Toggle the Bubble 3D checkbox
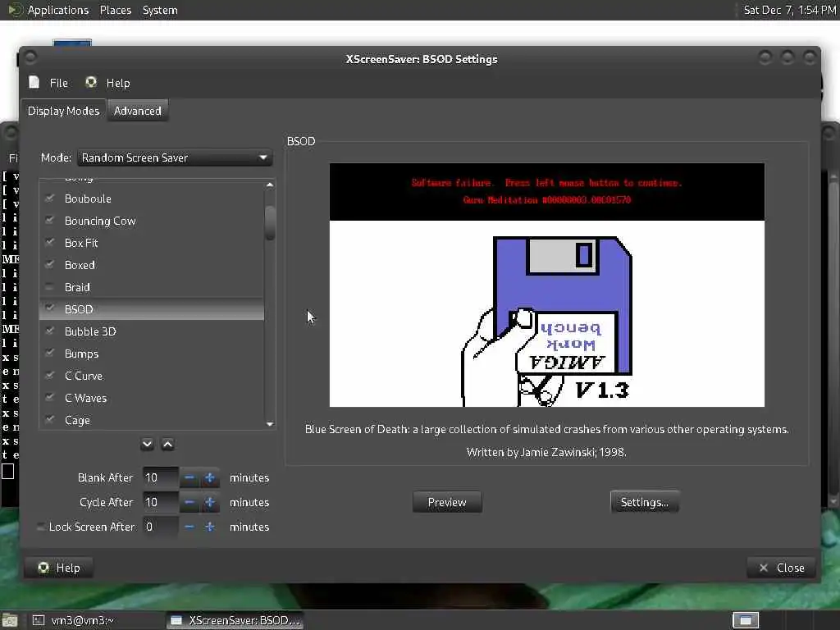Viewport: 840px width, 630px height. (50, 331)
